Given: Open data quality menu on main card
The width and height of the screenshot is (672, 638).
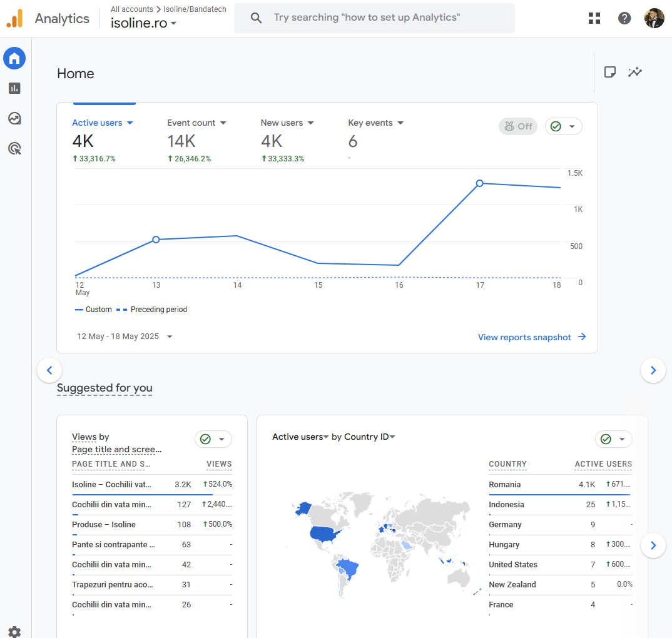Looking at the screenshot, I should [x=564, y=126].
